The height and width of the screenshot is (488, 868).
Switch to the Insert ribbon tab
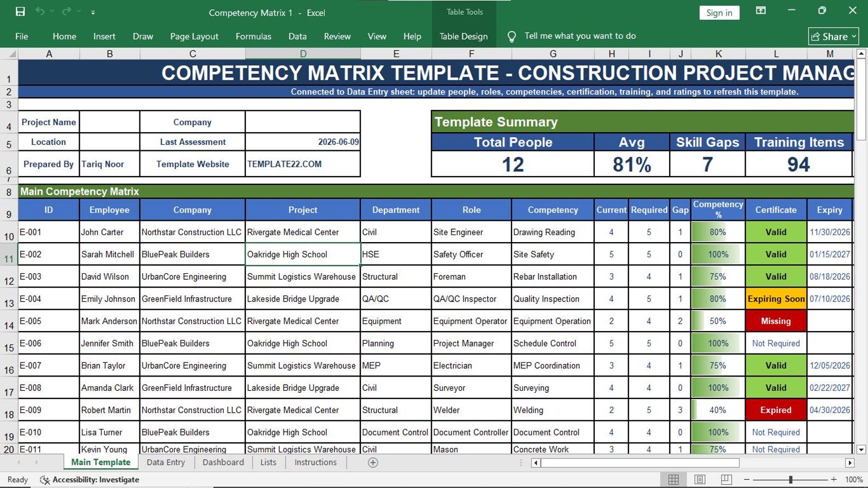pyautogui.click(x=104, y=36)
